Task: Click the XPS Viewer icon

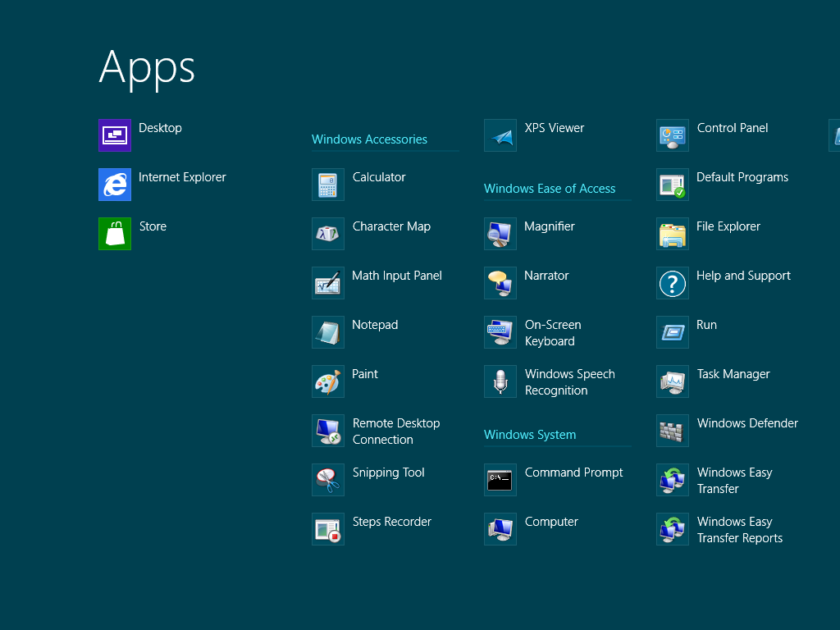Action: point(500,135)
